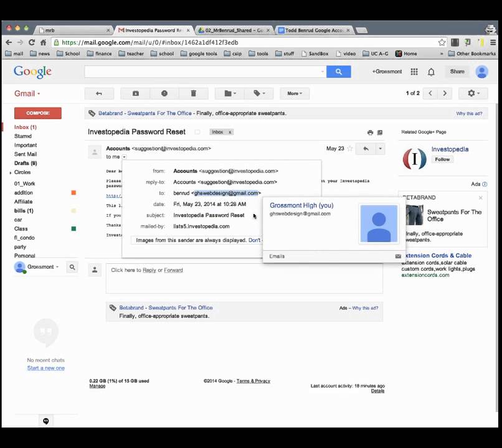The width and height of the screenshot is (502, 448).
Task: Click the orange color swatch beside addition
Action: point(73,192)
